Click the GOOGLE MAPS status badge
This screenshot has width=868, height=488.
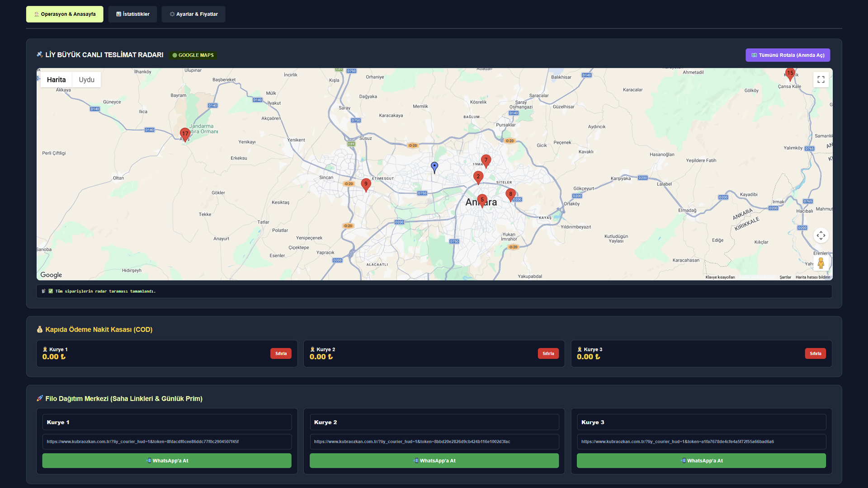(x=193, y=55)
